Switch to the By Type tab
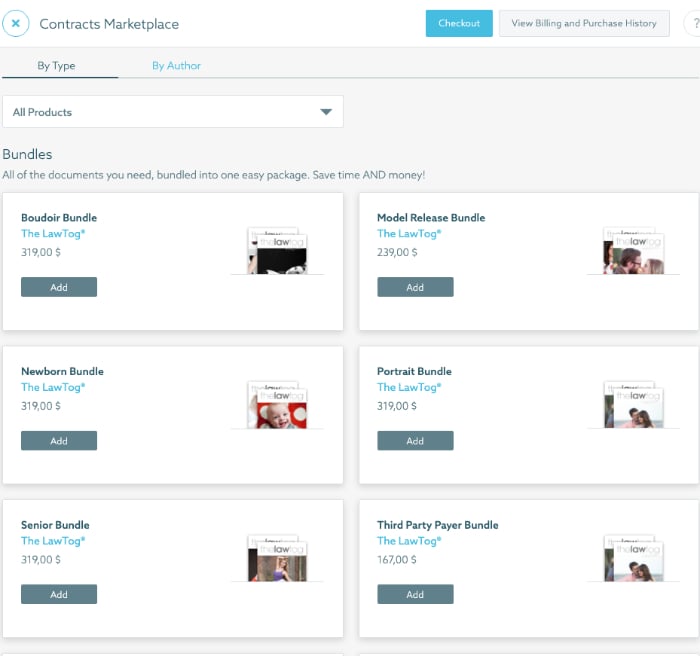This screenshot has width=700, height=656. click(56, 66)
